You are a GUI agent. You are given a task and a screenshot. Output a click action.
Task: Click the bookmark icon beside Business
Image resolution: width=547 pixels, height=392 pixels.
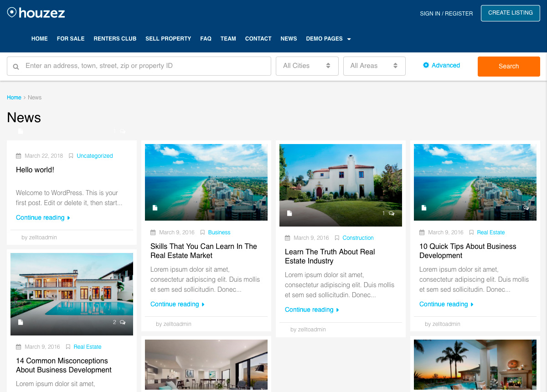pyautogui.click(x=202, y=232)
